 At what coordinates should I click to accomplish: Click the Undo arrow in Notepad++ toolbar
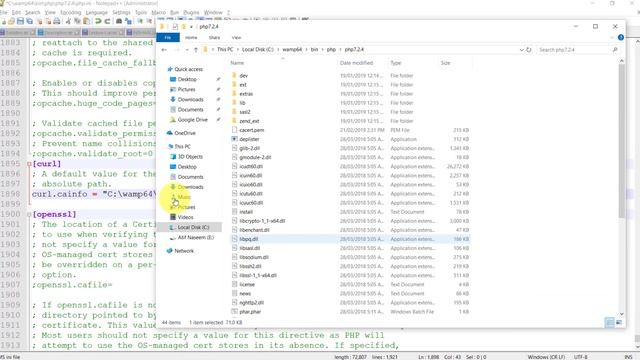[x=98, y=21]
